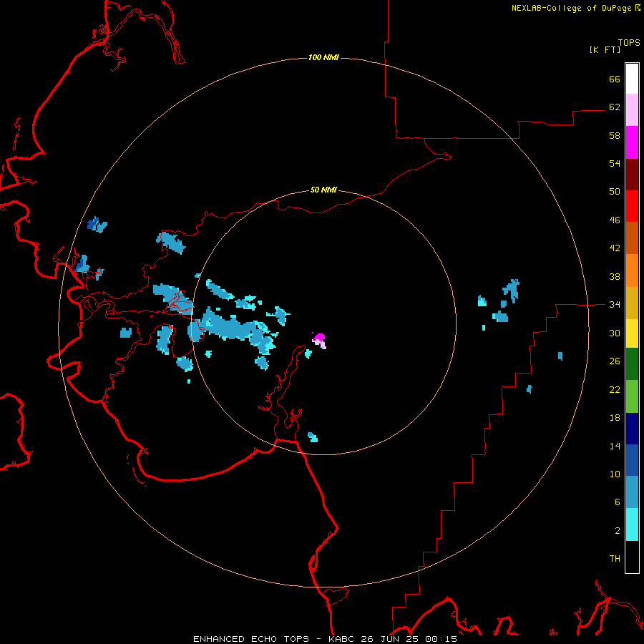
Task: Click the gold 34 kft legend swatch
Action: [x=632, y=303]
